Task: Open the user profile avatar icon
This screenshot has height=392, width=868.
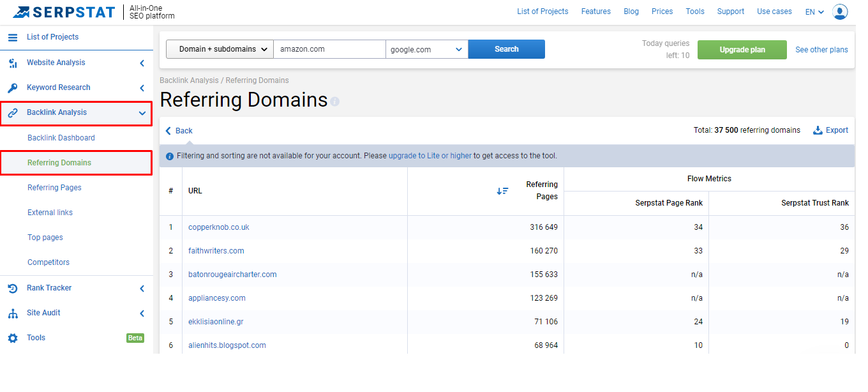Action: pyautogui.click(x=840, y=11)
